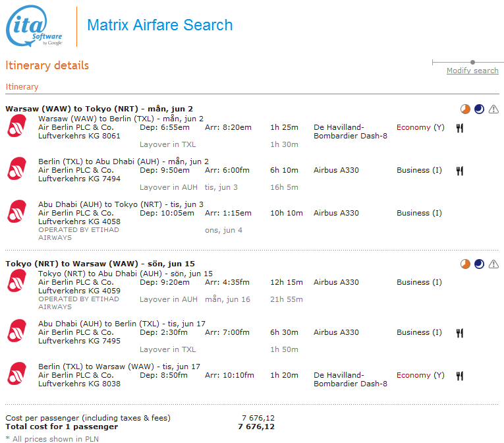Click the warning triangle in the Warsaw to Tokyo header
Viewport: 504px width, 443px height.
tap(493, 109)
